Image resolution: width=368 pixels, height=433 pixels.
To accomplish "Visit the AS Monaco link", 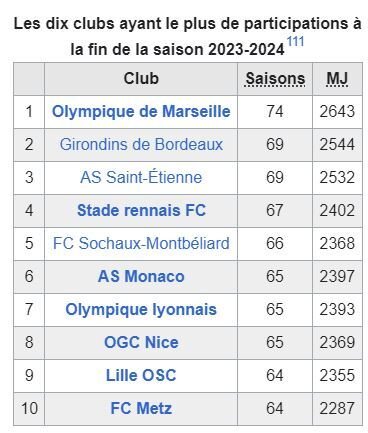I will click(141, 276).
